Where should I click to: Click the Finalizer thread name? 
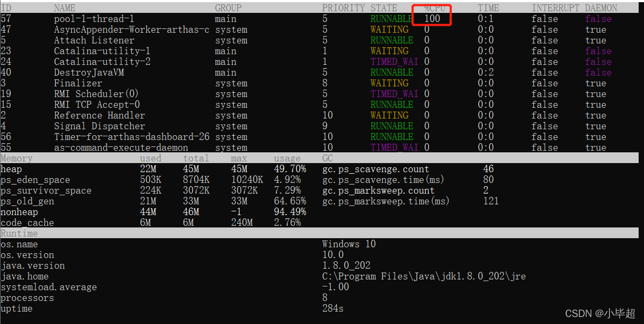point(78,83)
